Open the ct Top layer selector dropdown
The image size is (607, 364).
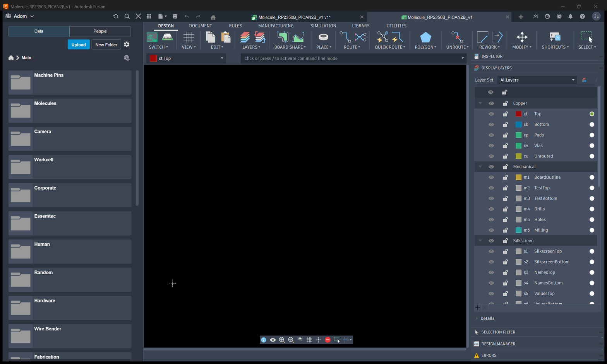pyautogui.click(x=187, y=58)
